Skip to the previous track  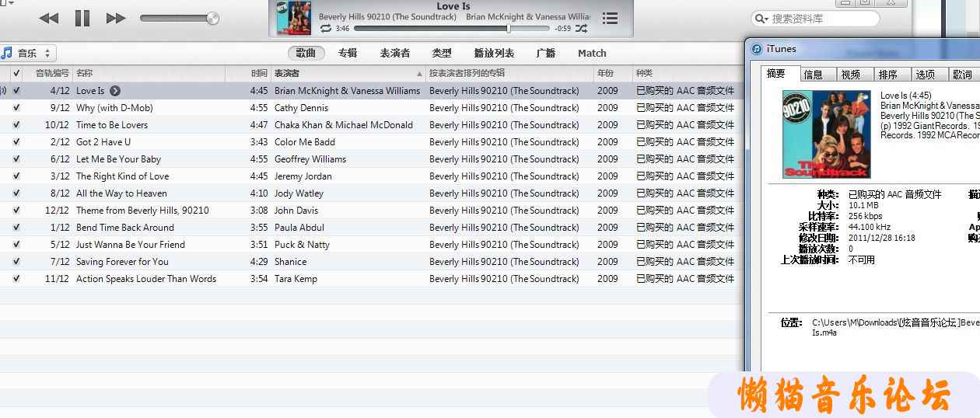pyautogui.click(x=48, y=18)
